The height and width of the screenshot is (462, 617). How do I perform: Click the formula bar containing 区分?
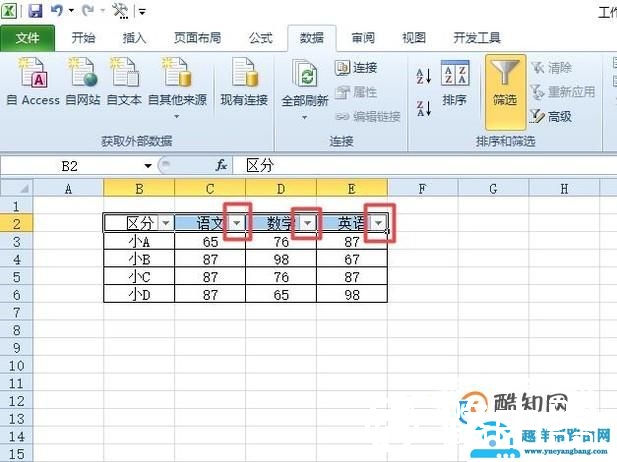[424, 166]
